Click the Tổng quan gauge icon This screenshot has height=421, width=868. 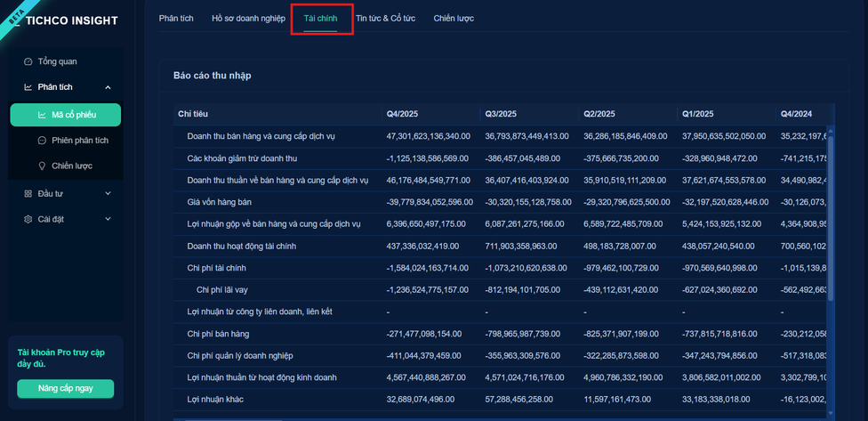tap(28, 61)
